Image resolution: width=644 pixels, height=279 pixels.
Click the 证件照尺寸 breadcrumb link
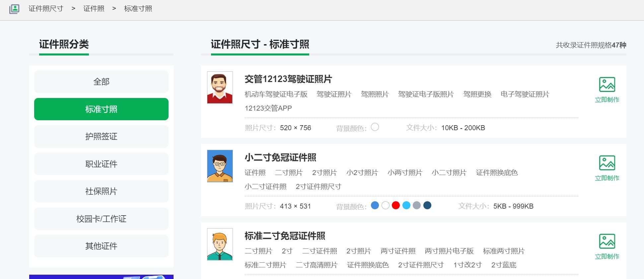[46, 9]
